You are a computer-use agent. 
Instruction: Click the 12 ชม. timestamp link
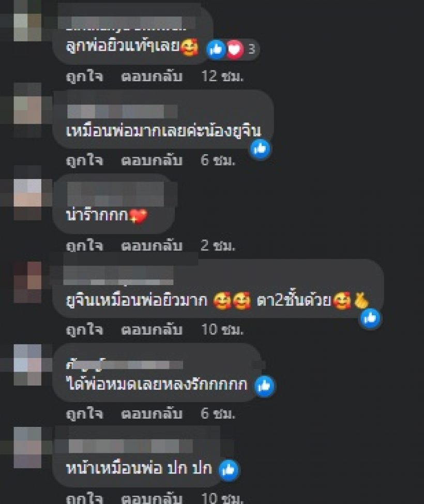(x=222, y=77)
